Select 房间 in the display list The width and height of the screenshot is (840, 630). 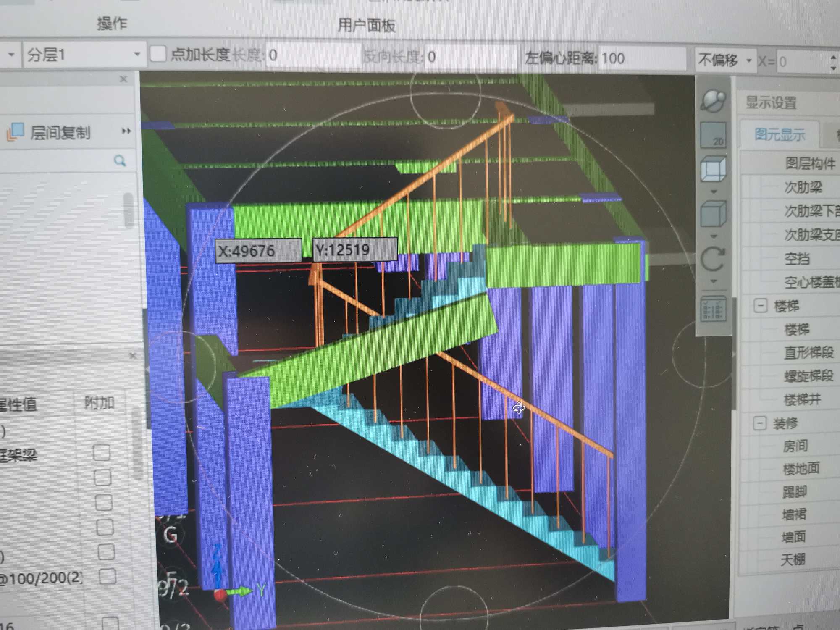[795, 446]
